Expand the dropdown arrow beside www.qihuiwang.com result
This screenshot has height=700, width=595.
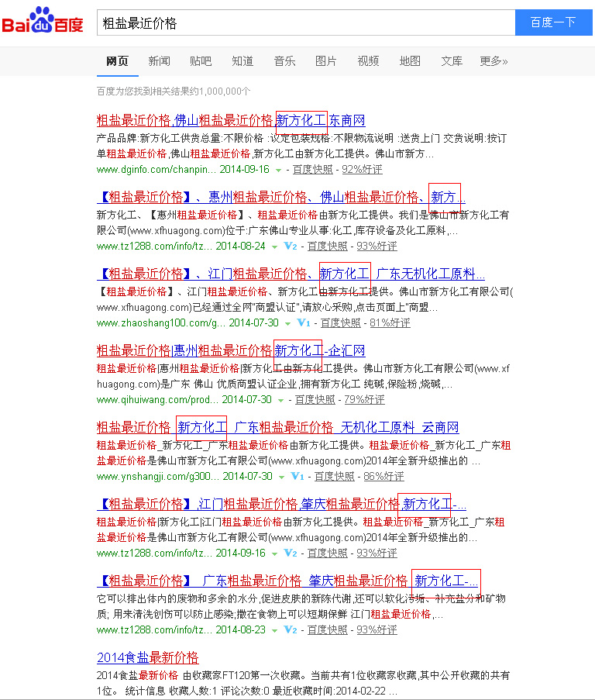tap(281, 401)
